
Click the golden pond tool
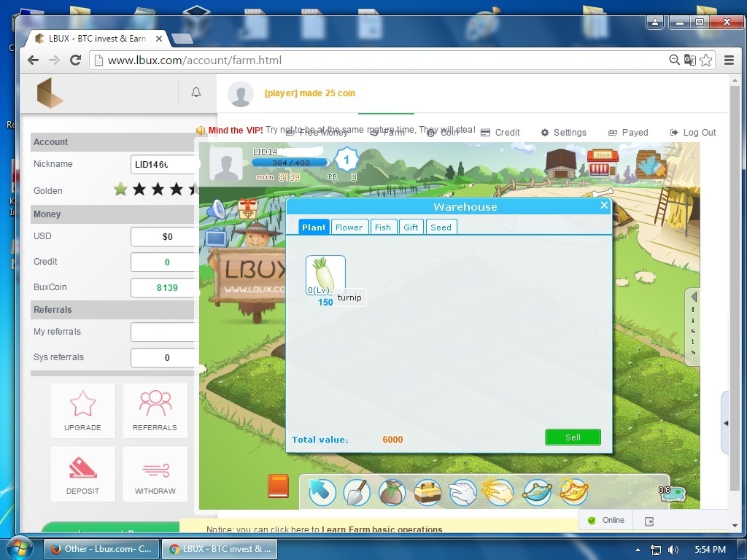pos(573,492)
